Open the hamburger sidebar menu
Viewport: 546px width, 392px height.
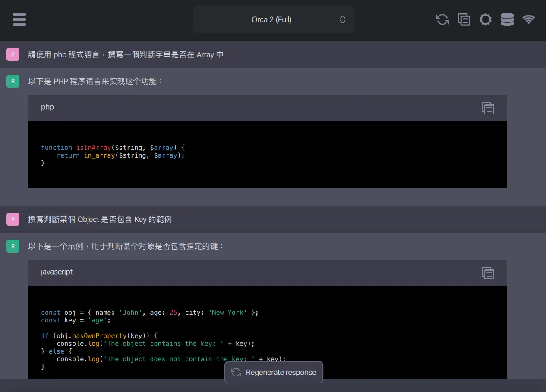(19, 19)
